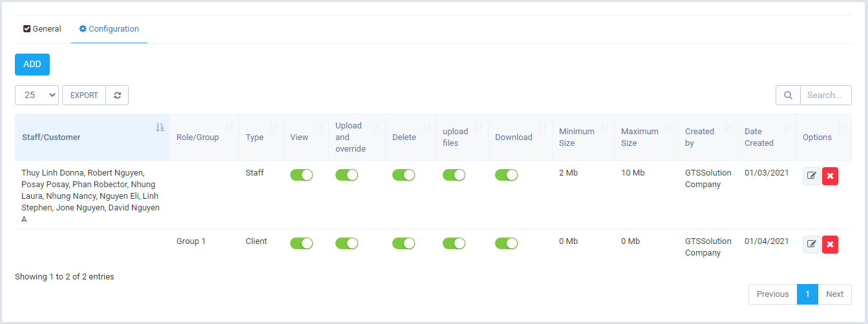The width and height of the screenshot is (868, 324).
Task: Switch to the General tab
Action: coord(43,29)
